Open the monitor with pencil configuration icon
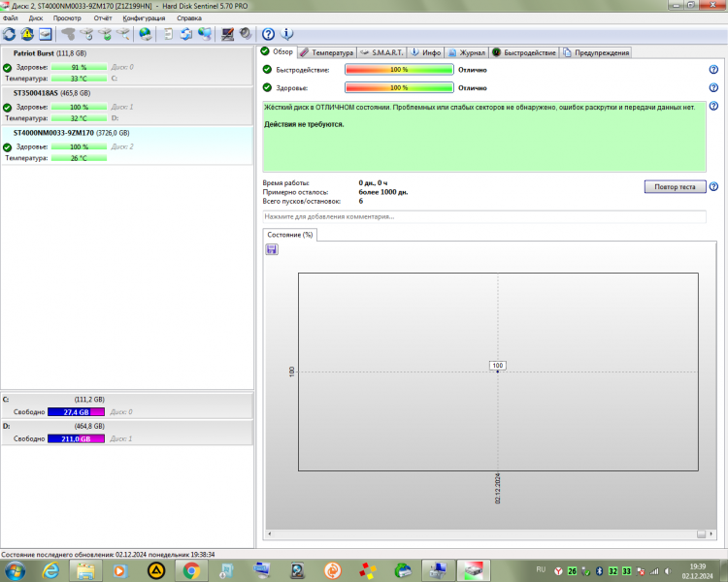 [227, 34]
